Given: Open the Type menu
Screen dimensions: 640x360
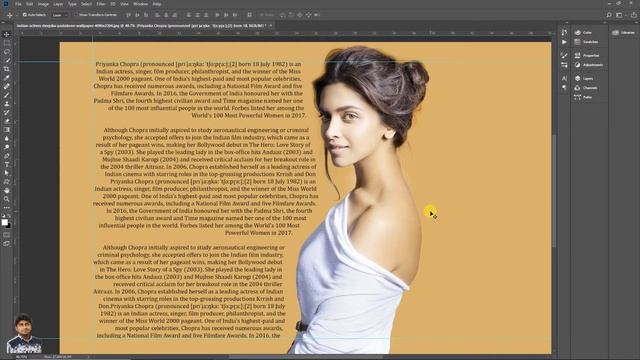Looking at the screenshot, I should (72, 4).
